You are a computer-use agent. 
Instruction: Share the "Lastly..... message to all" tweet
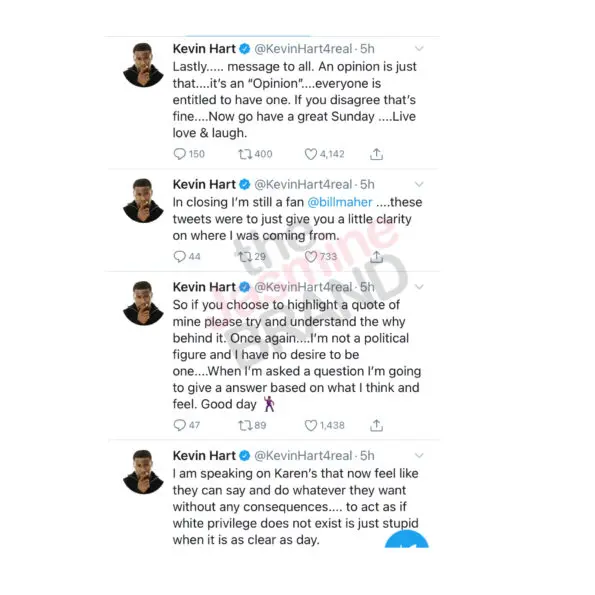click(x=376, y=154)
